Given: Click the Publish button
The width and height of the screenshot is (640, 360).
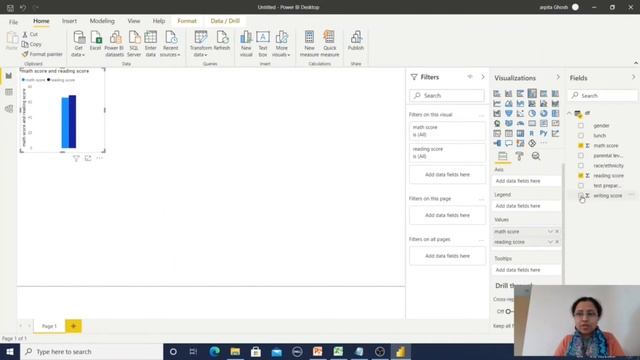Looking at the screenshot, I should (x=356, y=41).
